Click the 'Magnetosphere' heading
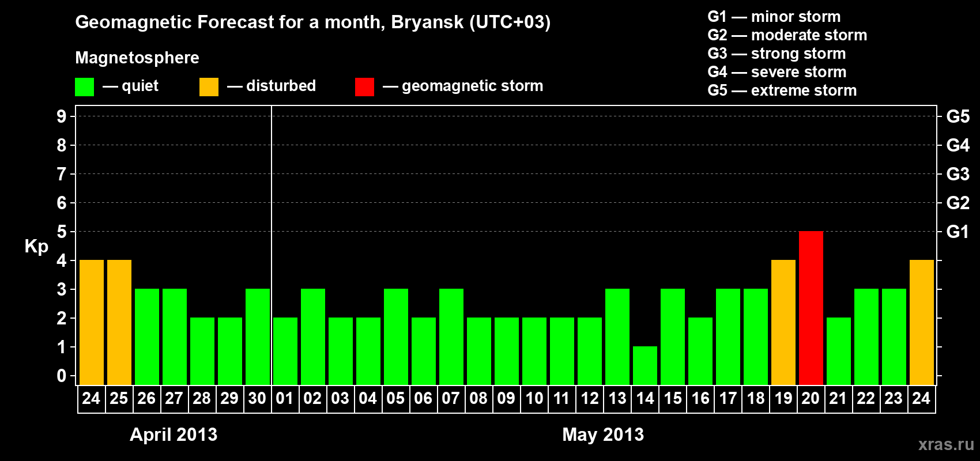The width and height of the screenshot is (980, 461). tap(137, 58)
